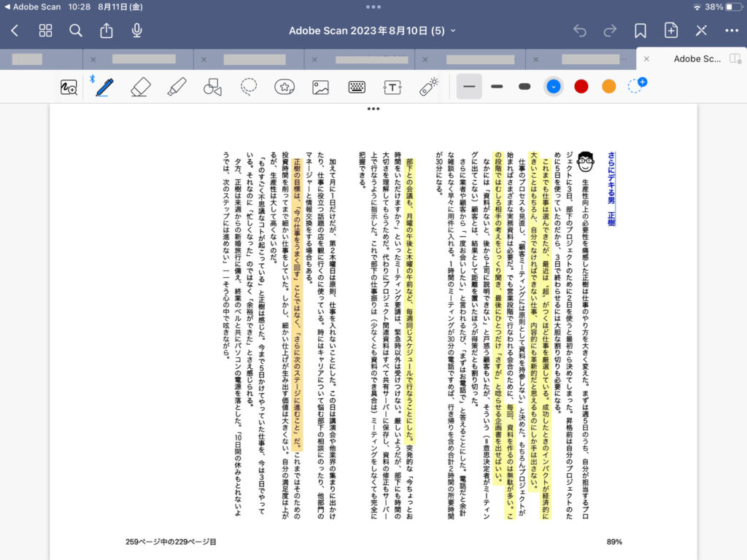
Task: Tap the blue heading さらにデキる男 正樹
Action: coord(611,189)
